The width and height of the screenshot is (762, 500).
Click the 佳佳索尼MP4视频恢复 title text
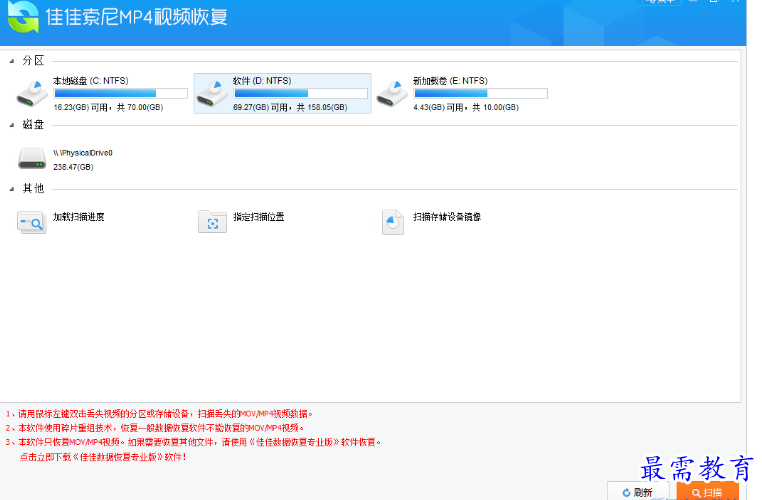pyautogui.click(x=137, y=17)
